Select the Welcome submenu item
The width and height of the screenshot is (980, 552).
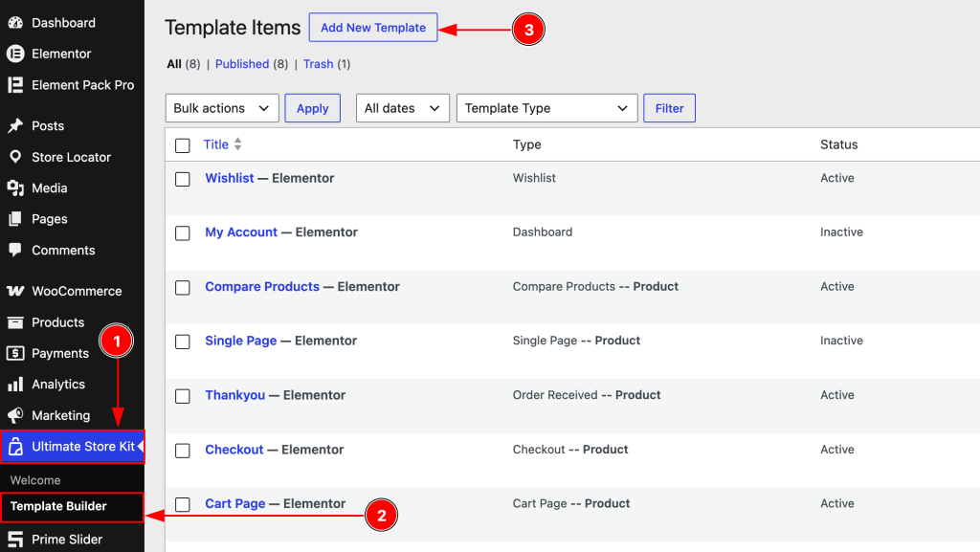click(35, 480)
